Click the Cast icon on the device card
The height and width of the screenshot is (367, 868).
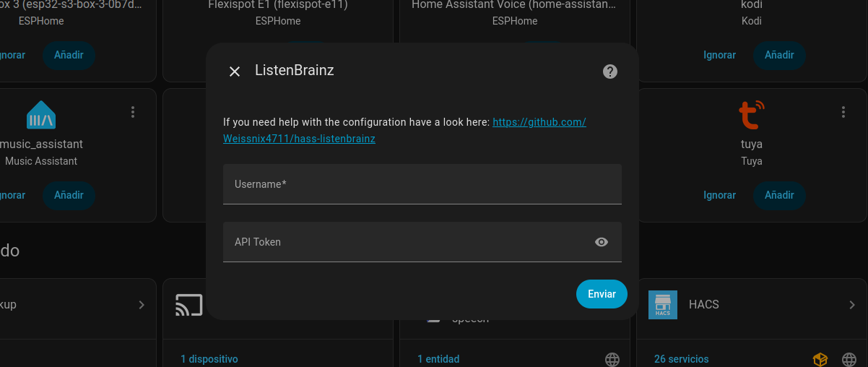[189, 305]
